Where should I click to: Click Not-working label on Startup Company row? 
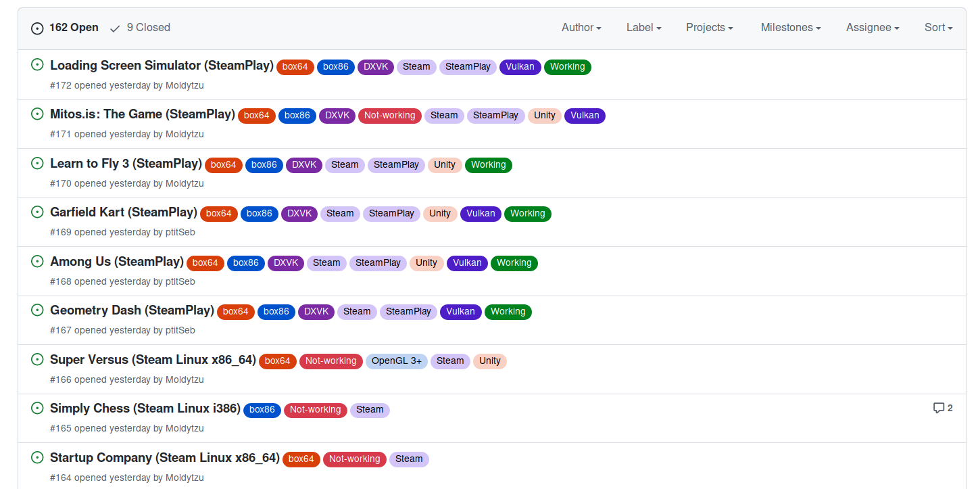pos(355,459)
